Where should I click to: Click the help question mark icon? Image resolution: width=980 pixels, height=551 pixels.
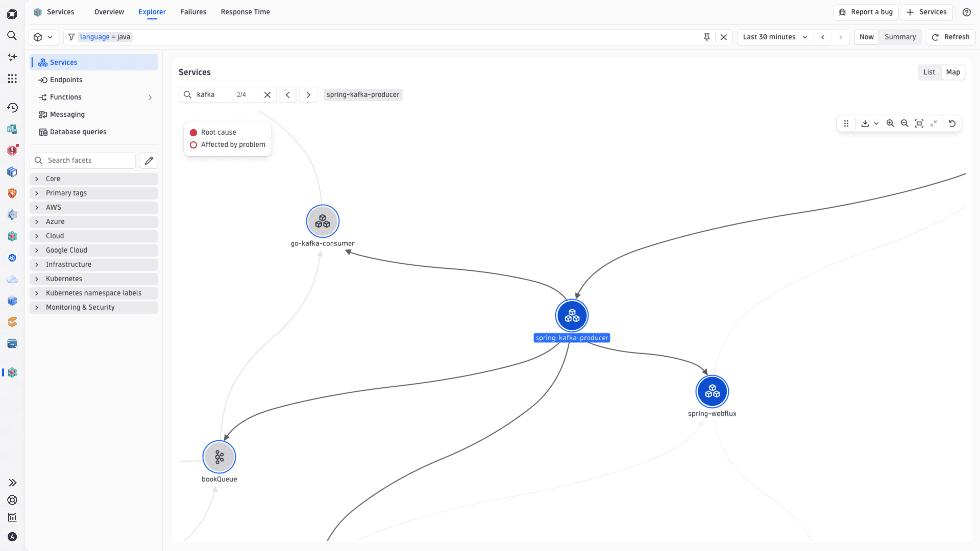[x=966, y=12]
